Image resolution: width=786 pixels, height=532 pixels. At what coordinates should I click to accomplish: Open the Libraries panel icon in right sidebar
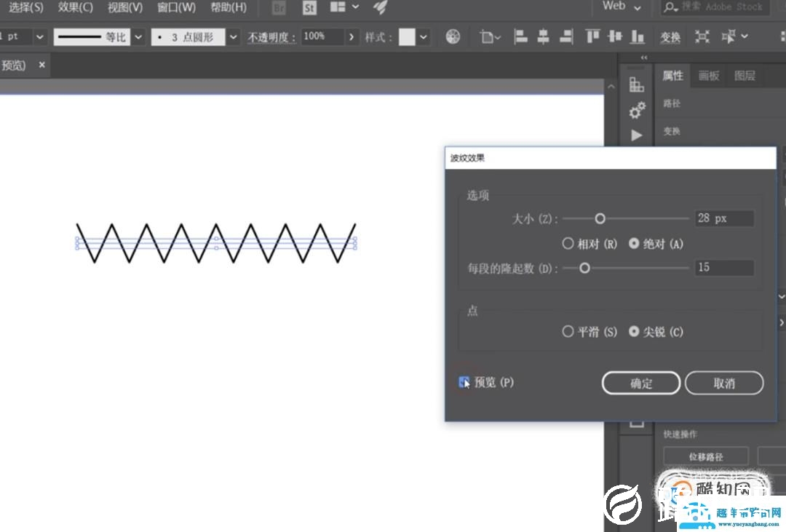pyautogui.click(x=636, y=84)
